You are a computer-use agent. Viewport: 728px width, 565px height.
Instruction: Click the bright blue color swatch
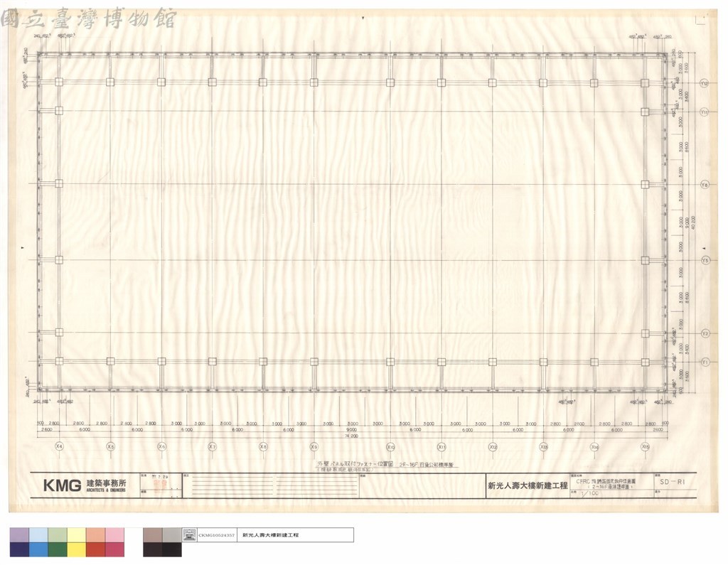tap(38, 549)
